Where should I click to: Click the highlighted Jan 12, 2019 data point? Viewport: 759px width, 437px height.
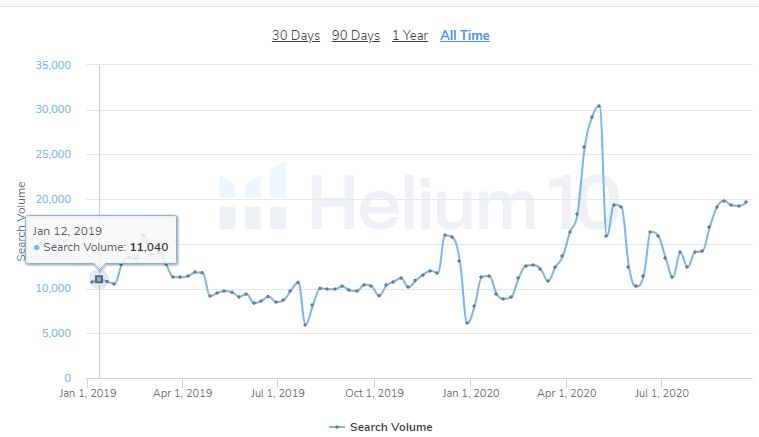[99, 279]
